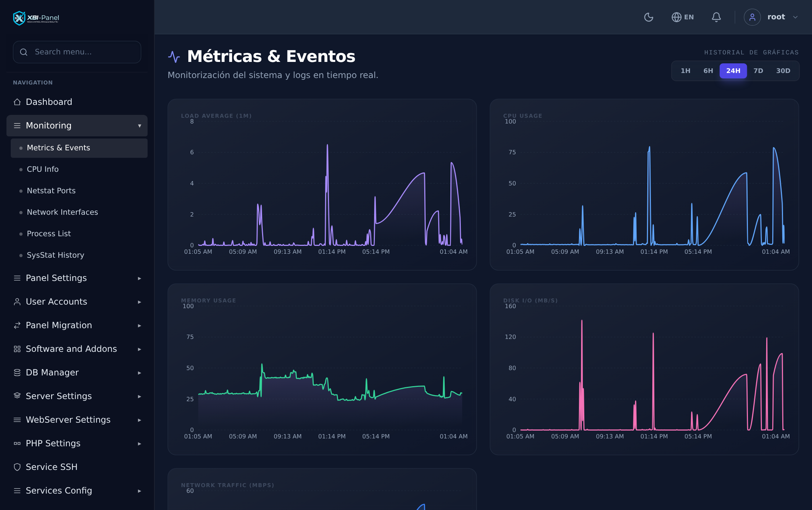Click the DB Manager database icon
Screen dimensions: 812x510
[17, 373]
